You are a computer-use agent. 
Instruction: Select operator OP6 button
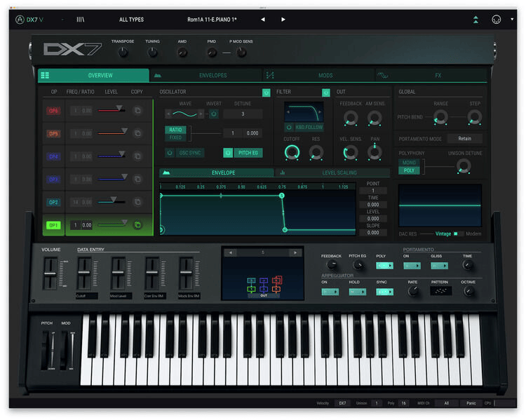point(53,111)
